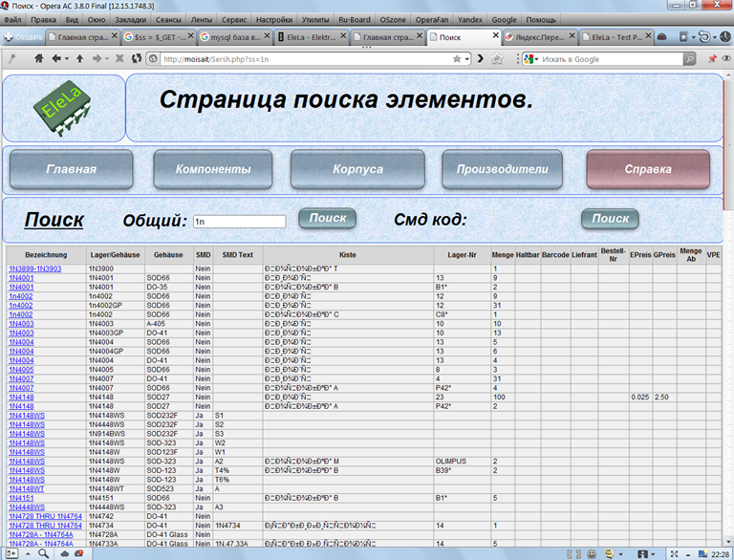734x560 pixels.
Task: Open the Корпуса page button
Action: 357,169
